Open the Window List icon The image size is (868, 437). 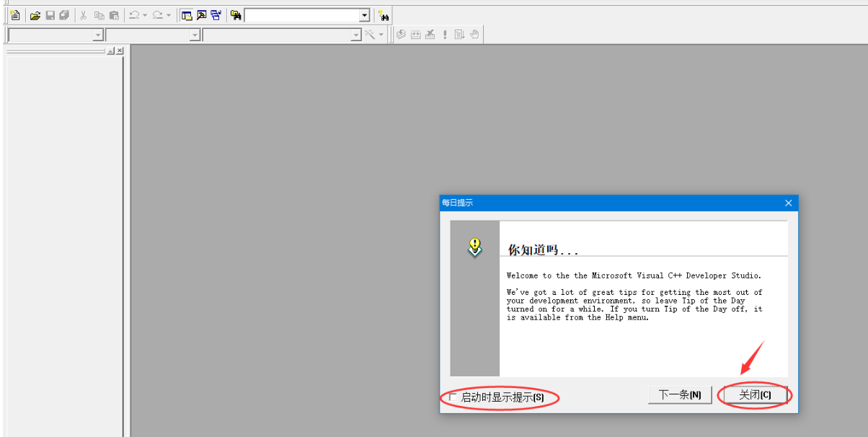216,15
